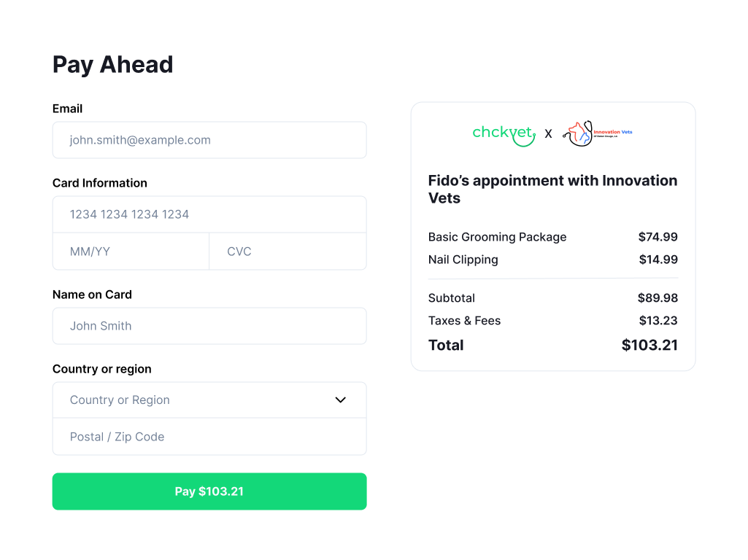Screen dimensions: 748x560
Task: Click the red dog outline in the vet logo
Action: click(577, 129)
